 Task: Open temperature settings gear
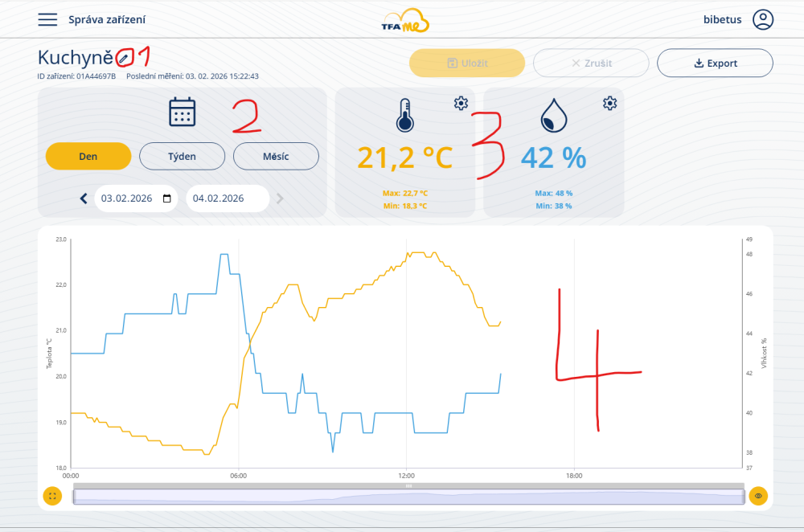click(x=461, y=103)
